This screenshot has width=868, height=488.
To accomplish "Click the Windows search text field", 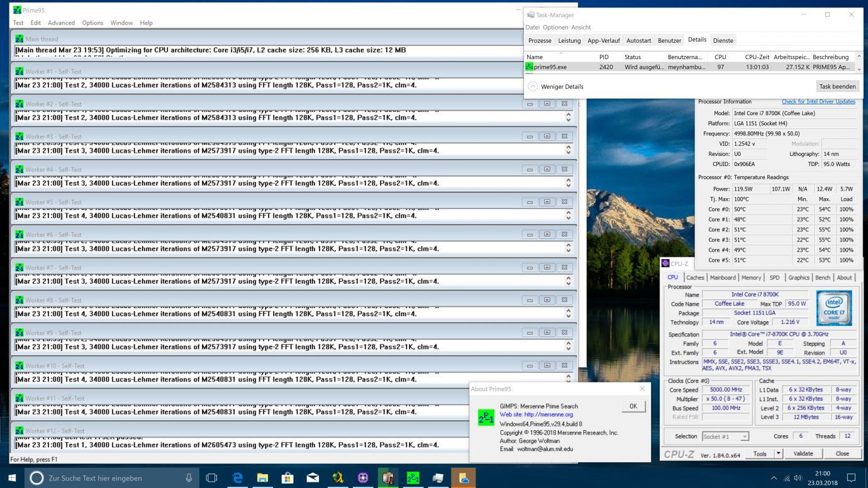I will tap(113, 478).
